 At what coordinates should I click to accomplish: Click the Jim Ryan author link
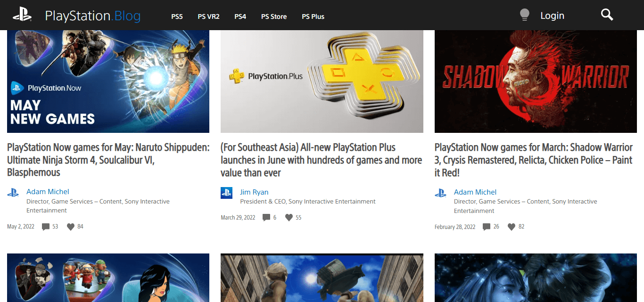click(x=254, y=192)
